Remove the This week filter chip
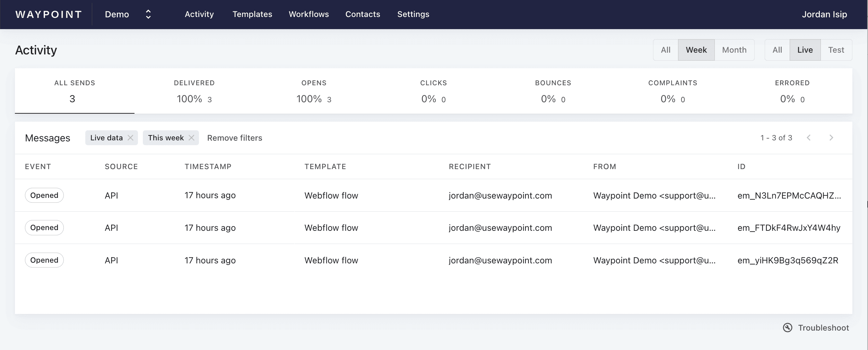 pyautogui.click(x=191, y=138)
